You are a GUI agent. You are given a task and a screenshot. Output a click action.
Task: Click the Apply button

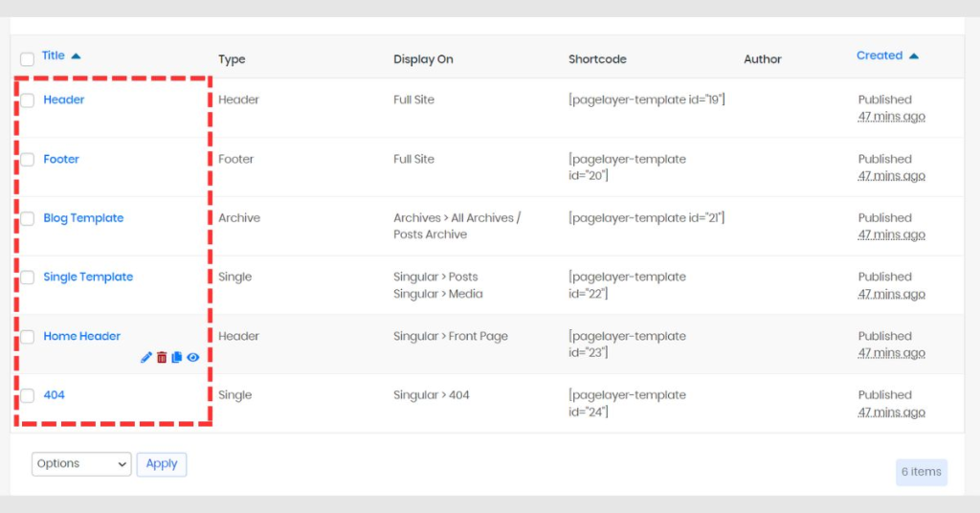point(162,464)
